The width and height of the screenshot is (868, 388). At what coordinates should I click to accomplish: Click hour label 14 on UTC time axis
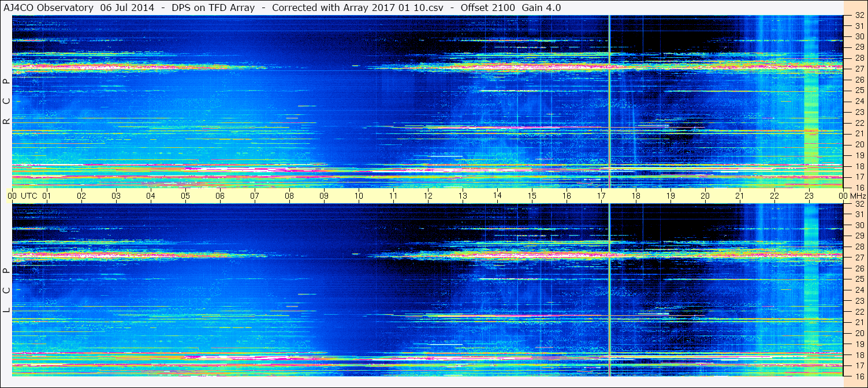coord(497,196)
